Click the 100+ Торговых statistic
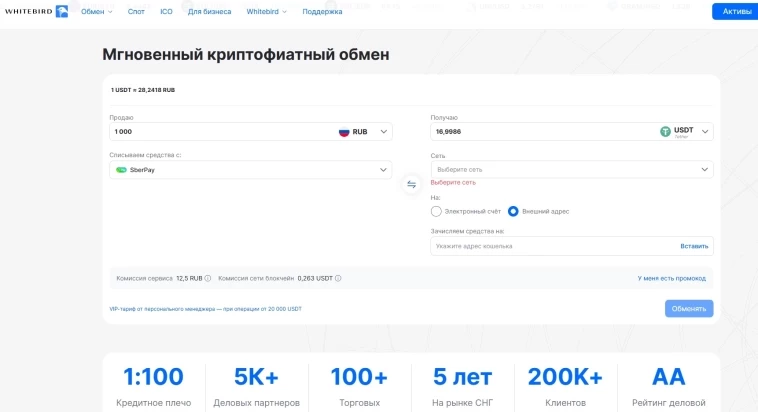Screen dimensions: 758x412 [x=359, y=387]
